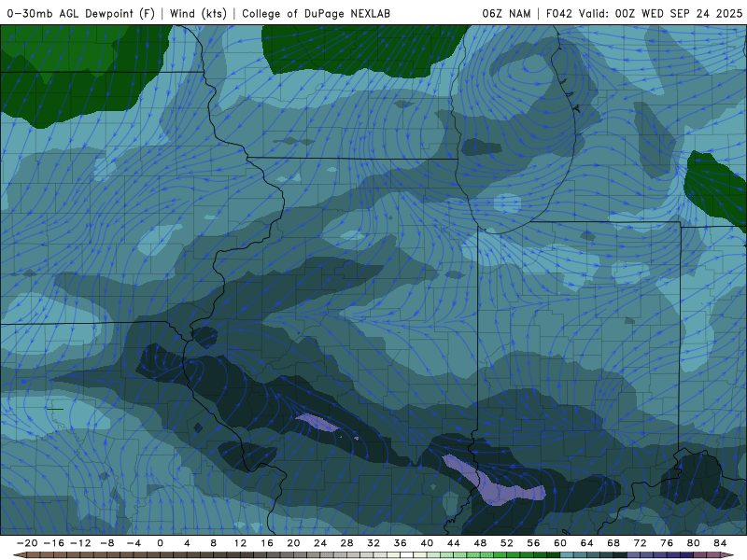Click the 28 value on the color scale

click(346, 543)
